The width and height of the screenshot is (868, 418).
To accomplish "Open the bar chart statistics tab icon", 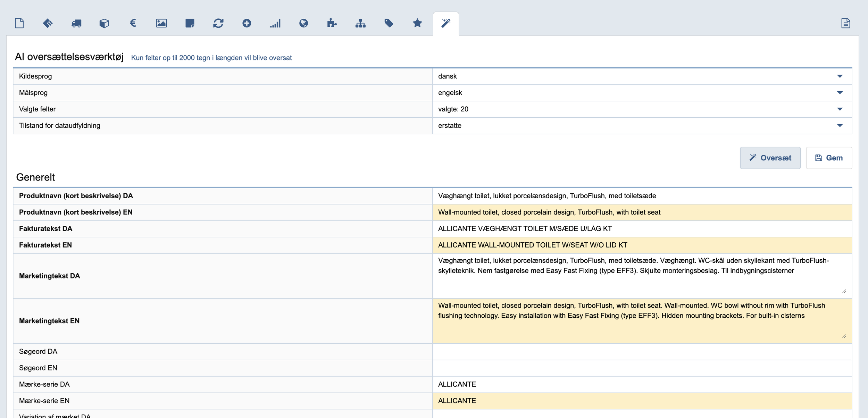I will pos(275,23).
